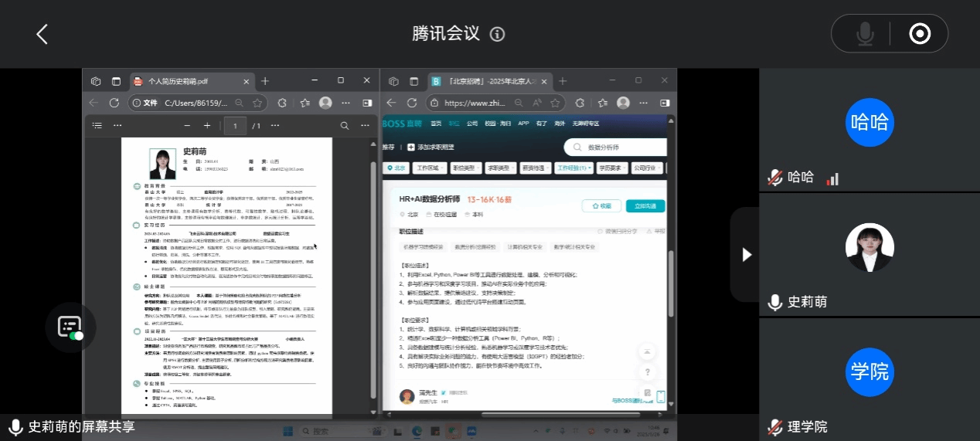This screenshot has height=441, width=980.
Task: Open the meeting info icon beside 腾讯会议
Action: [x=498, y=34]
